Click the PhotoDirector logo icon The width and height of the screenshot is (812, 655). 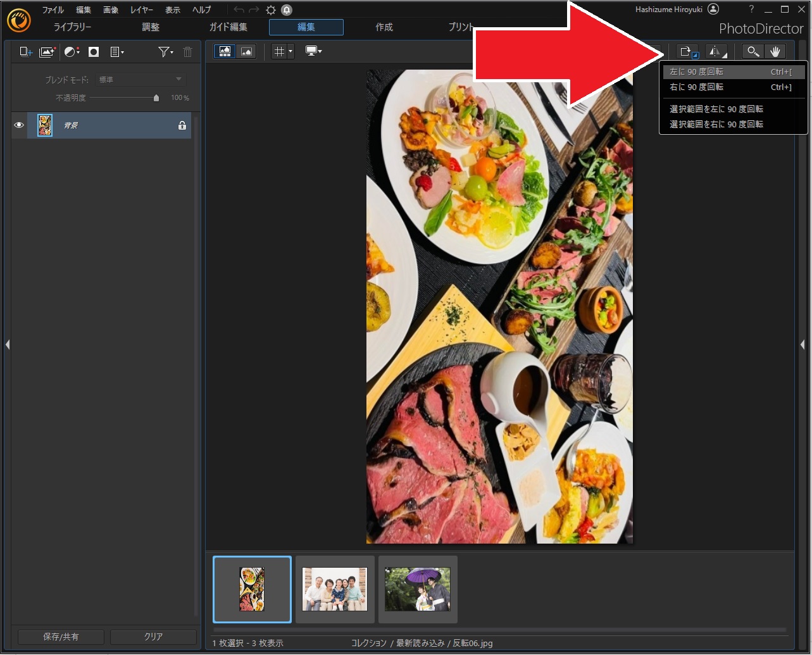[19, 20]
